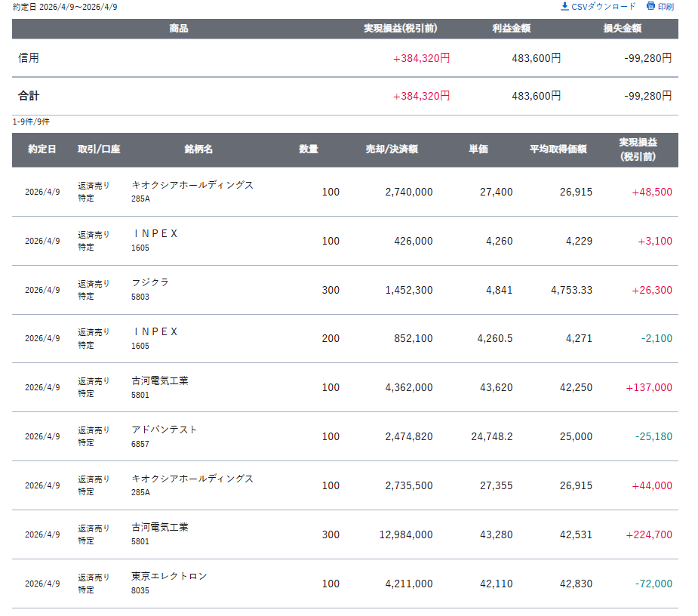Viewport: 698px width, 616px height.
Task: Select ＩＮＰＥＸ in the 200-share row
Action: click(x=155, y=331)
